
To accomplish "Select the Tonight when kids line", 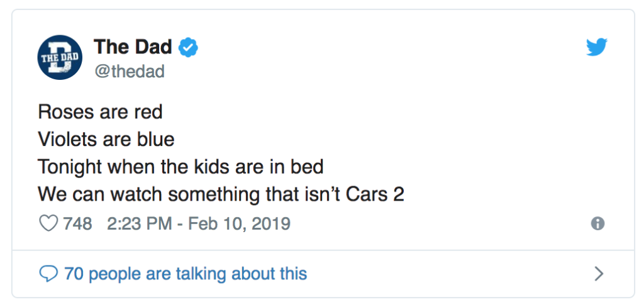I will coord(180,167).
